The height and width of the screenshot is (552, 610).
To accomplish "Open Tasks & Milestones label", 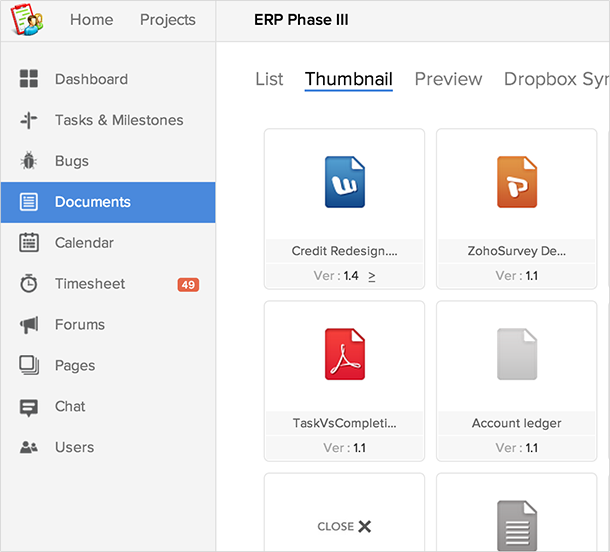I will (x=119, y=120).
